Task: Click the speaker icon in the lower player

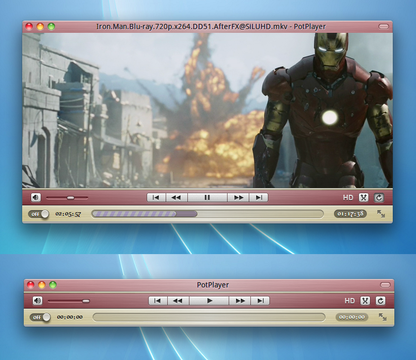Action: coord(37,301)
